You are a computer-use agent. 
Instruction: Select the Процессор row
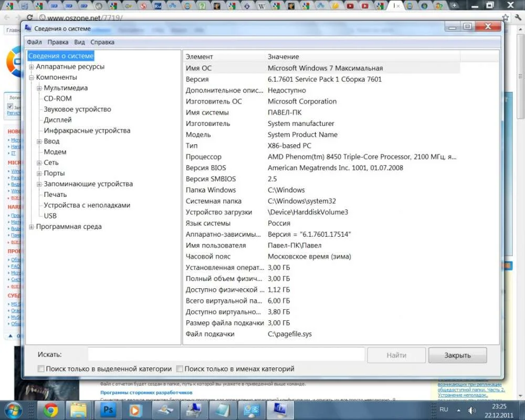[x=322, y=157]
